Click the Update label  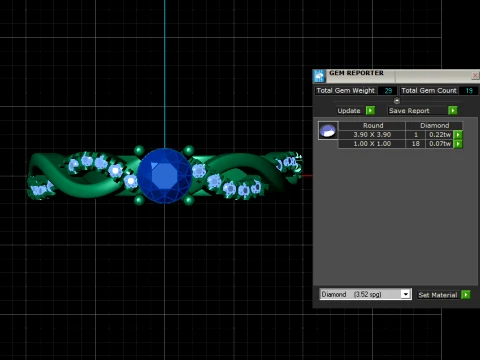[x=349, y=111]
